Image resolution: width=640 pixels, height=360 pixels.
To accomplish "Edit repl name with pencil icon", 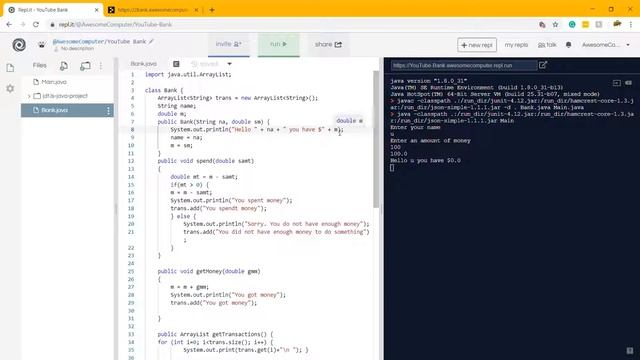I will pos(151,41).
